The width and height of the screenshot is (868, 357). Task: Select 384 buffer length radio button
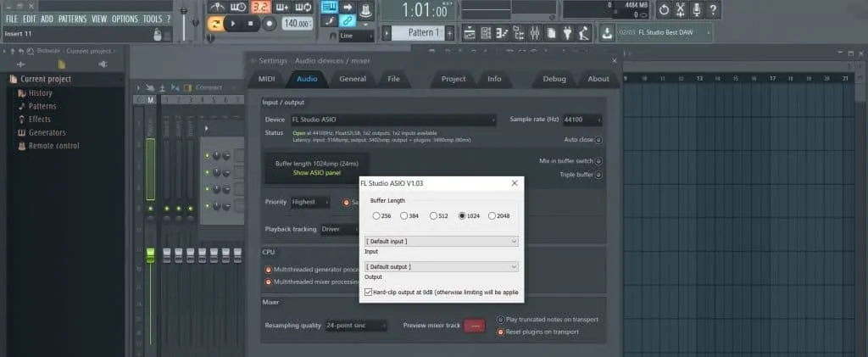point(404,216)
